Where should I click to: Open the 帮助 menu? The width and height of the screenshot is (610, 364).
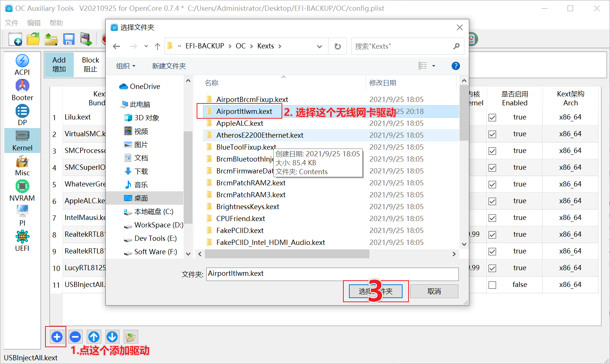pyautogui.click(x=56, y=23)
